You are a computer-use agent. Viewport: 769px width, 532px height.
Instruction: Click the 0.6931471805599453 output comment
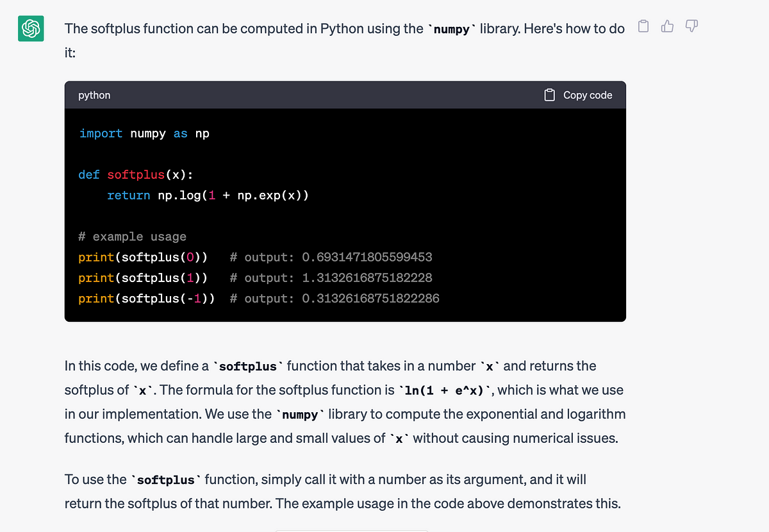(331, 257)
